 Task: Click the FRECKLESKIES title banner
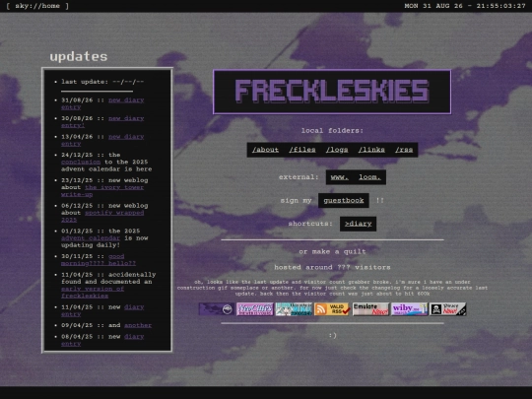point(332,92)
